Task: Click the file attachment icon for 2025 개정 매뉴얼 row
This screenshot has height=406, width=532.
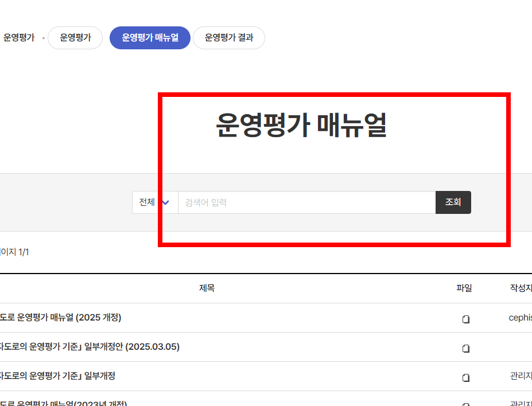Action: pyautogui.click(x=465, y=319)
